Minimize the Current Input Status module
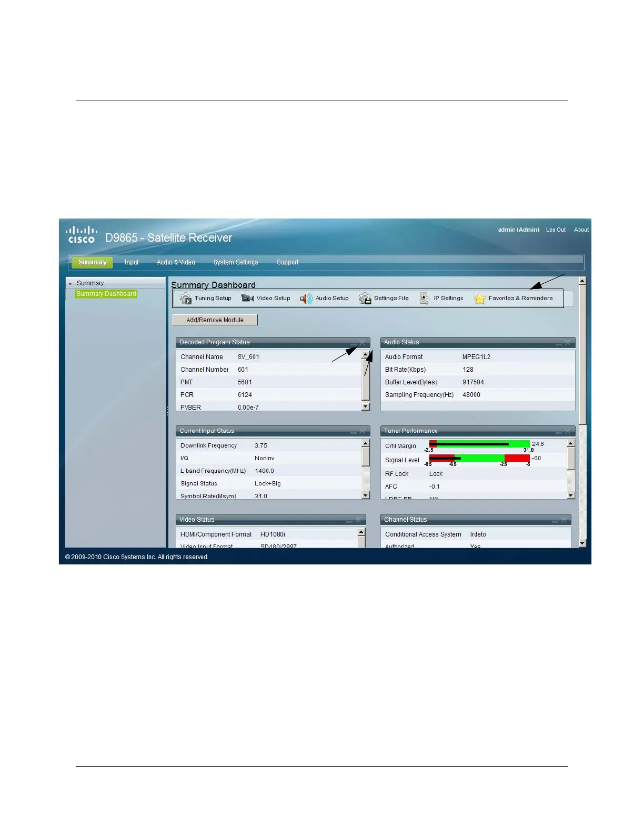The height and width of the screenshot is (834, 644). coord(353,431)
